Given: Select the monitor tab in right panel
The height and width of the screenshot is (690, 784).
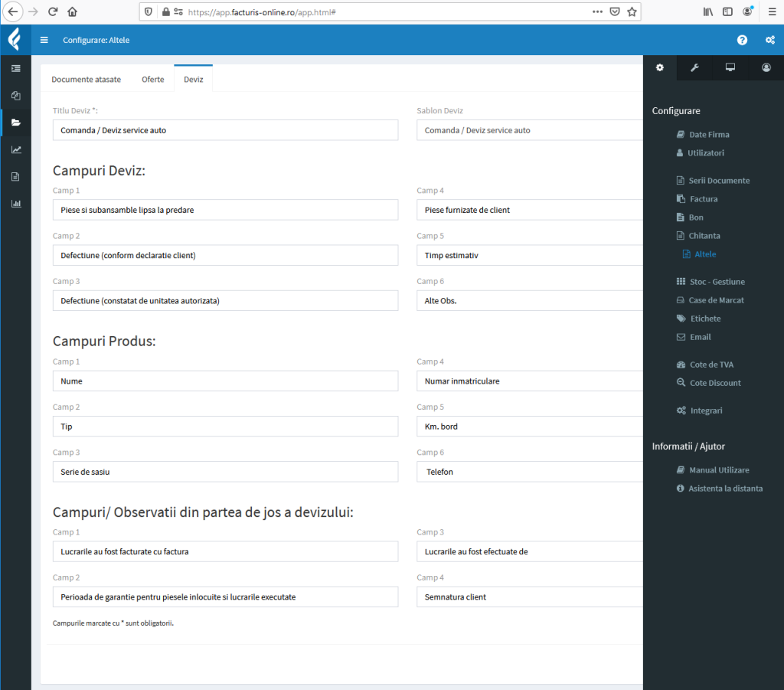Looking at the screenshot, I should [730, 67].
